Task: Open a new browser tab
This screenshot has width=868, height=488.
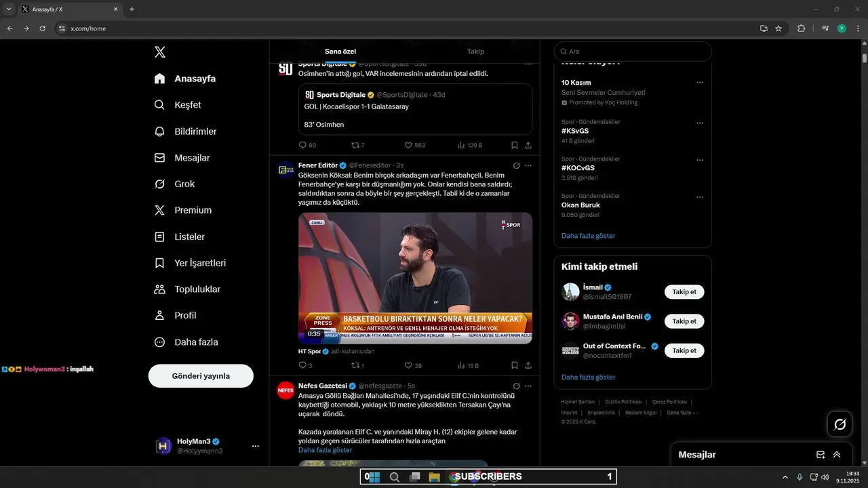Action: pos(132,9)
